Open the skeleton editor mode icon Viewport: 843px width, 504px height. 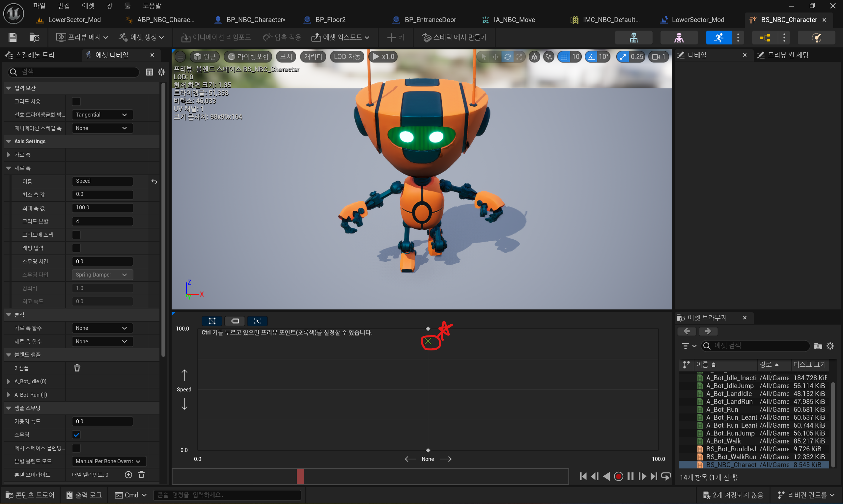pyautogui.click(x=633, y=37)
